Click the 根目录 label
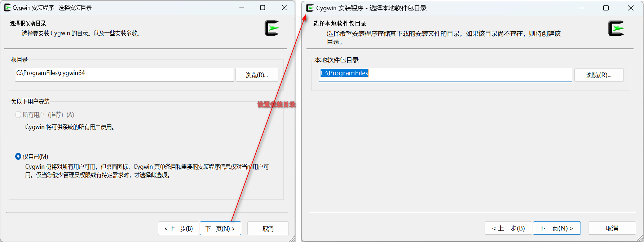644x242 pixels. coord(19,60)
